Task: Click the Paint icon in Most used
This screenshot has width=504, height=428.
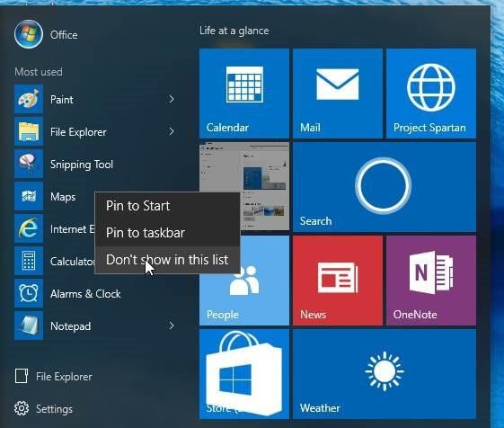Action: pyautogui.click(x=29, y=99)
